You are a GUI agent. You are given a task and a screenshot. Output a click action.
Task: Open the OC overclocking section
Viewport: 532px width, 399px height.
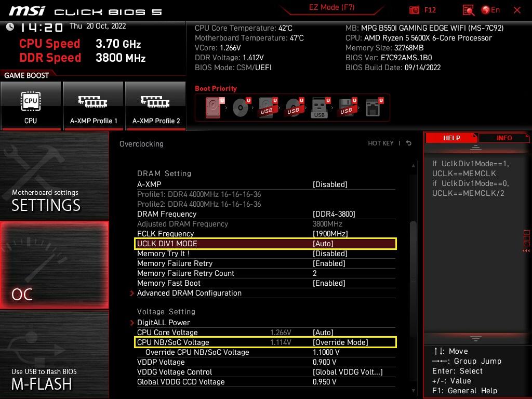pyautogui.click(x=54, y=265)
